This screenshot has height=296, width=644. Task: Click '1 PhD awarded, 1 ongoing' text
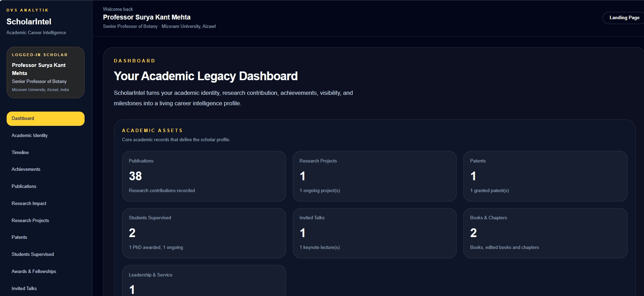[x=156, y=248]
